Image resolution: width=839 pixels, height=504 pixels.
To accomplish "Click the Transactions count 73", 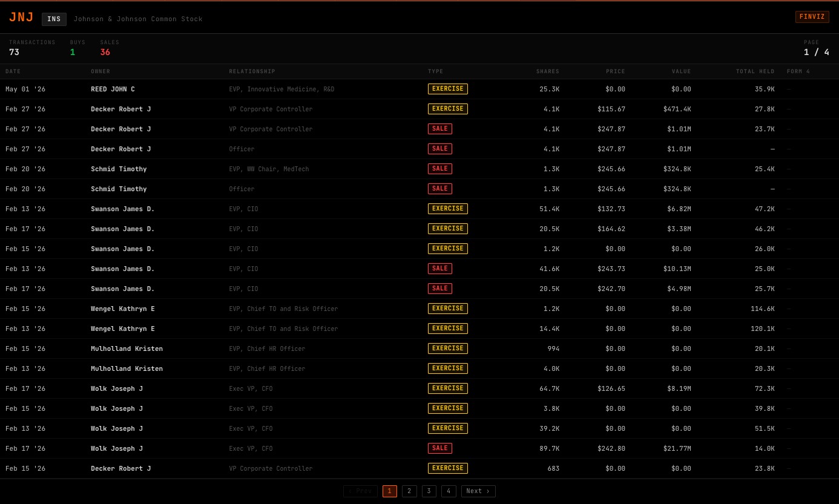I will (14, 52).
